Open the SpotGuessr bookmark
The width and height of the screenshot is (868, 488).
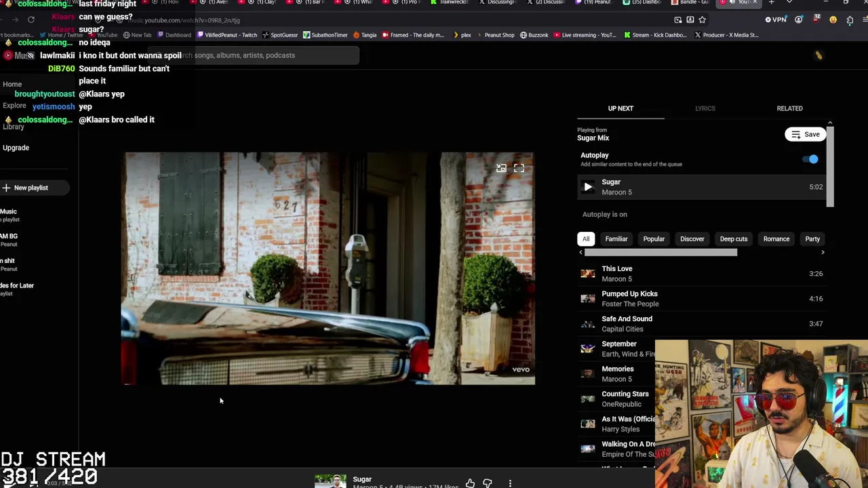click(280, 35)
